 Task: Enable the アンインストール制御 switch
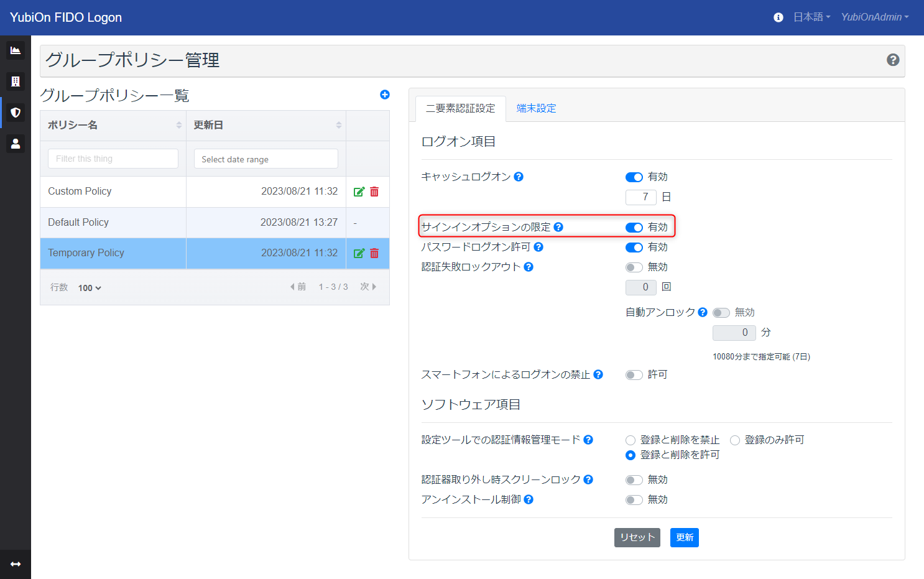pyautogui.click(x=634, y=500)
